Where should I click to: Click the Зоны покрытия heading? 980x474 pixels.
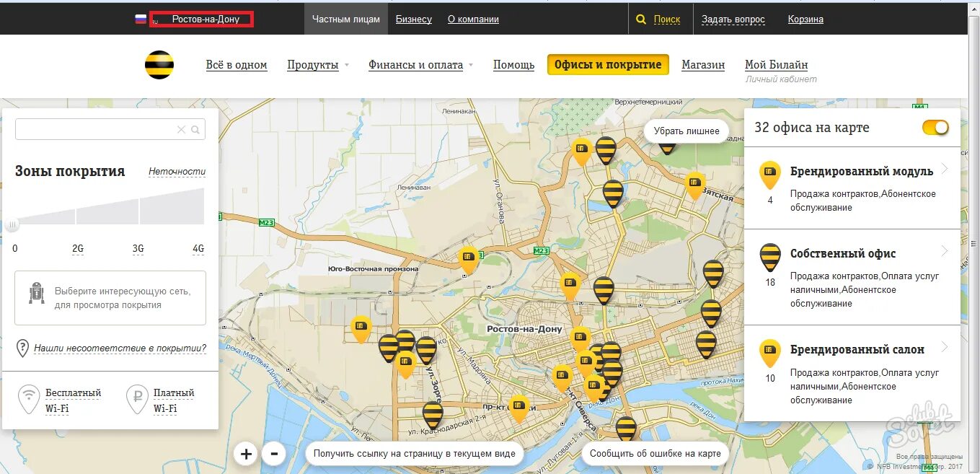70,171
